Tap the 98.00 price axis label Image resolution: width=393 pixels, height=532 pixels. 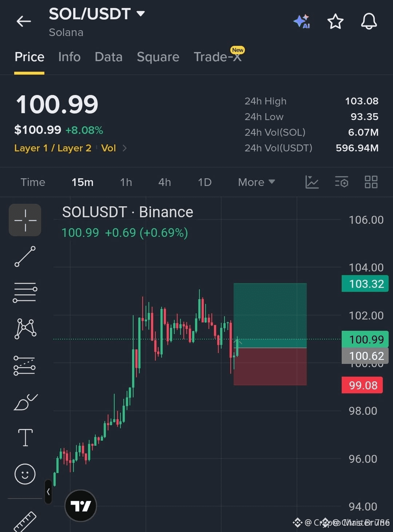[363, 411]
